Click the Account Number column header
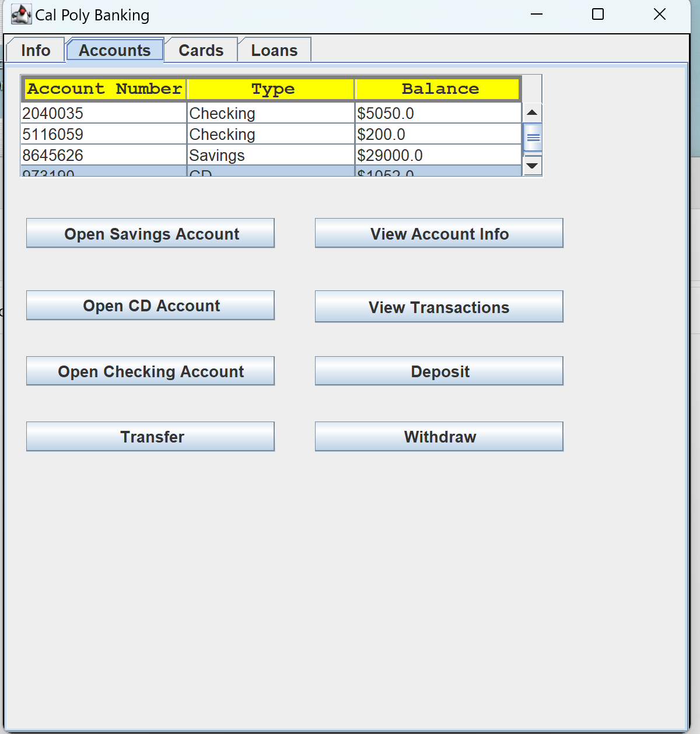Screen dimensions: 700x734 click(x=104, y=89)
